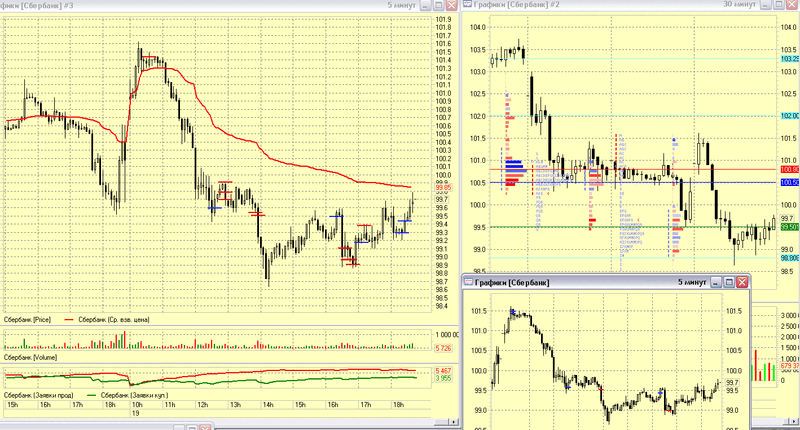Screen dimensions: 800x430
Task: Click the front Графики [Сбербанк] window title text
Action: pyautogui.click(x=512, y=282)
